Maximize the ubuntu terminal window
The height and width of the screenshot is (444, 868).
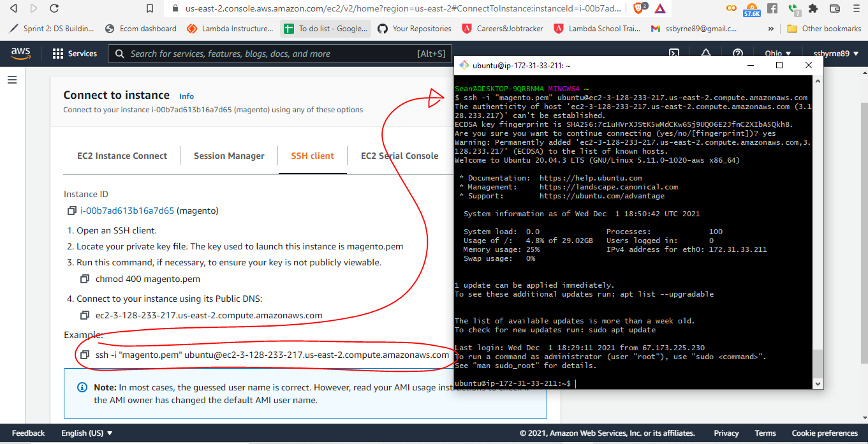click(x=779, y=65)
